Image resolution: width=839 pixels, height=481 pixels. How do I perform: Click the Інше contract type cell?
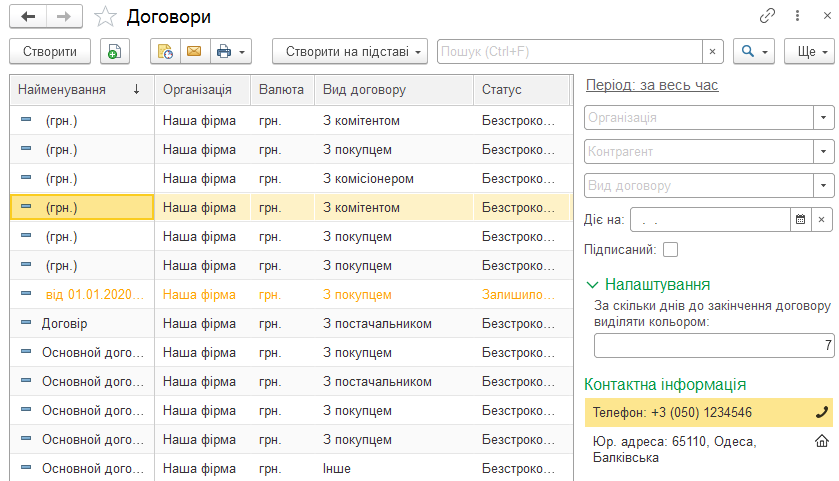394,468
